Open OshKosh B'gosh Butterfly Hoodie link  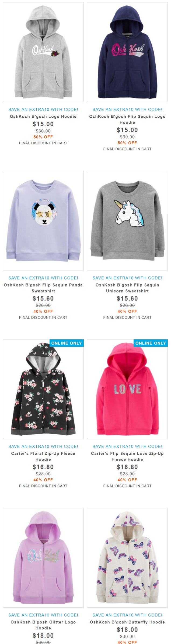[127, 622]
